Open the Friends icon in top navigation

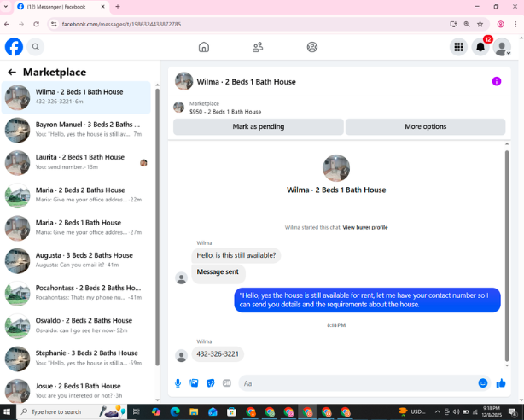tap(258, 47)
